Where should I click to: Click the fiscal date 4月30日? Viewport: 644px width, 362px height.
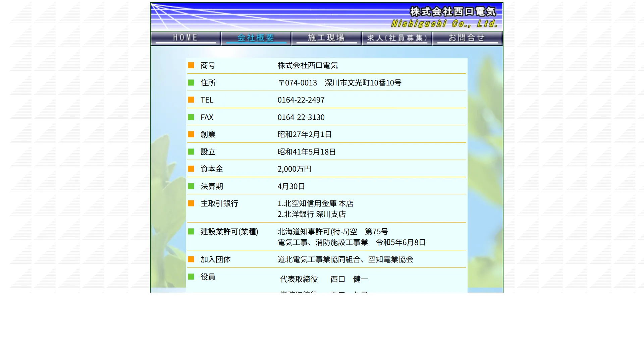(x=291, y=186)
